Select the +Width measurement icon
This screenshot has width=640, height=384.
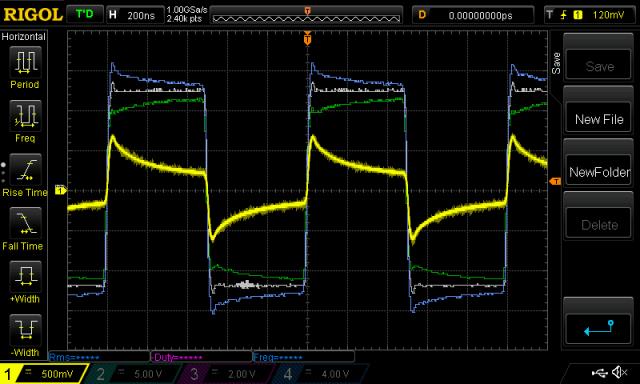(x=25, y=276)
